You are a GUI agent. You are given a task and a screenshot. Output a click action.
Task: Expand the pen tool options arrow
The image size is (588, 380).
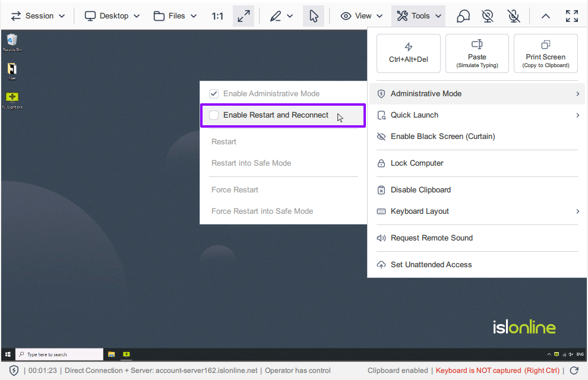point(290,16)
